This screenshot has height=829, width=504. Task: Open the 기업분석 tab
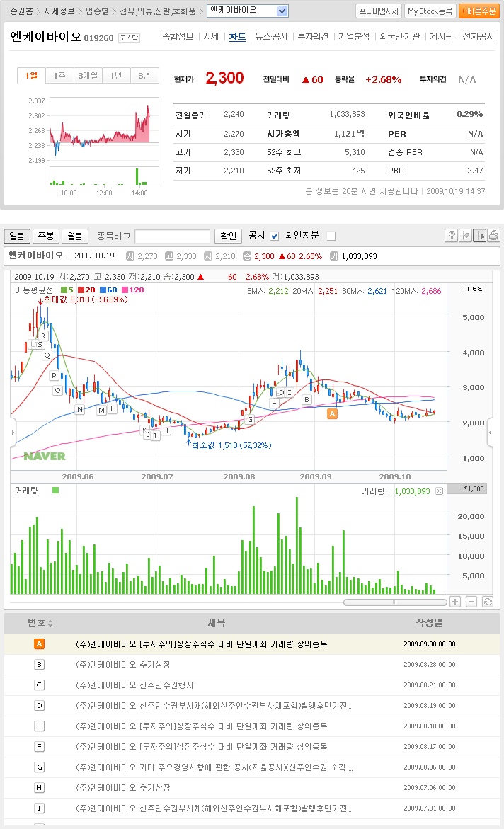(x=354, y=37)
